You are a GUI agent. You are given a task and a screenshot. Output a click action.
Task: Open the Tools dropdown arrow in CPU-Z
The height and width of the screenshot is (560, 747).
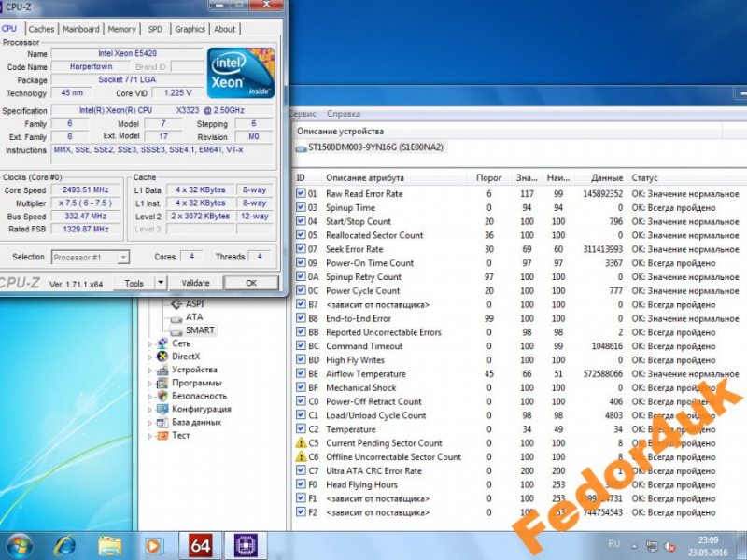tap(161, 283)
